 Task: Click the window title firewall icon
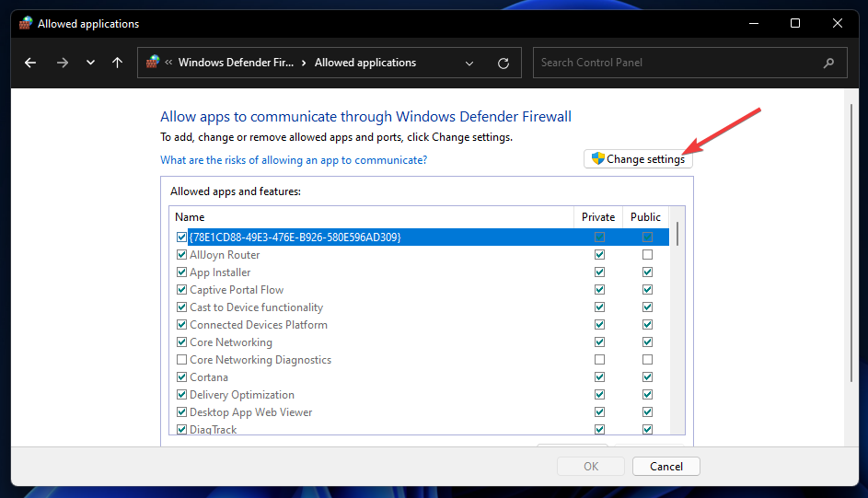[26, 23]
